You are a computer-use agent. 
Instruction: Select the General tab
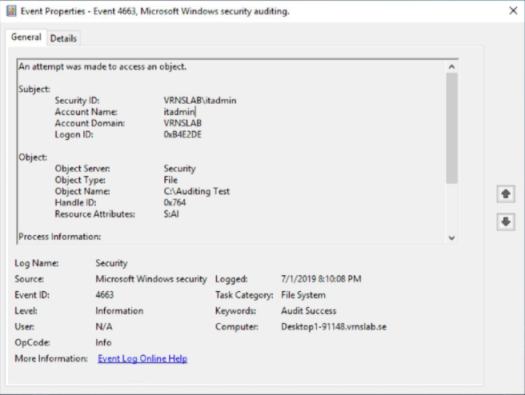tap(26, 37)
